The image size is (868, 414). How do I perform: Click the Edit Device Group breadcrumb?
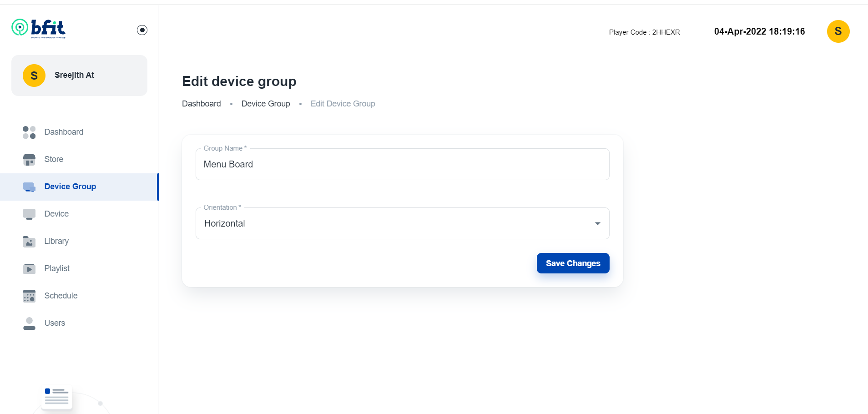click(x=343, y=104)
